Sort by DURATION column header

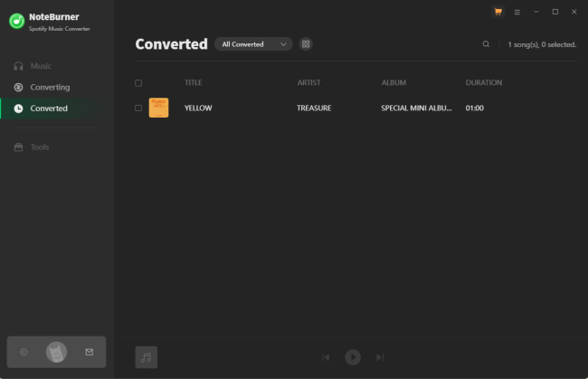(x=484, y=83)
